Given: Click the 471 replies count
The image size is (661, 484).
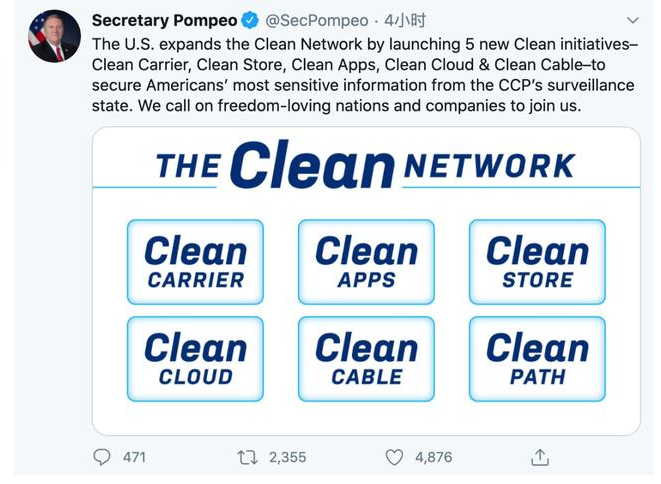Looking at the screenshot, I should click(134, 457).
